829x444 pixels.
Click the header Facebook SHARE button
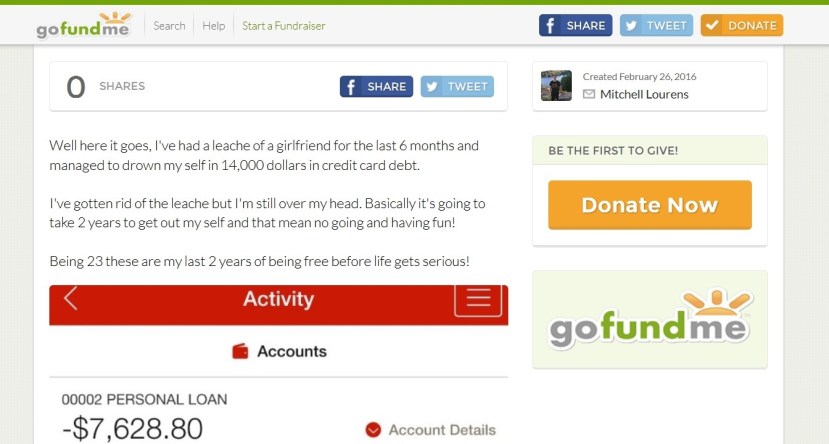[575, 25]
